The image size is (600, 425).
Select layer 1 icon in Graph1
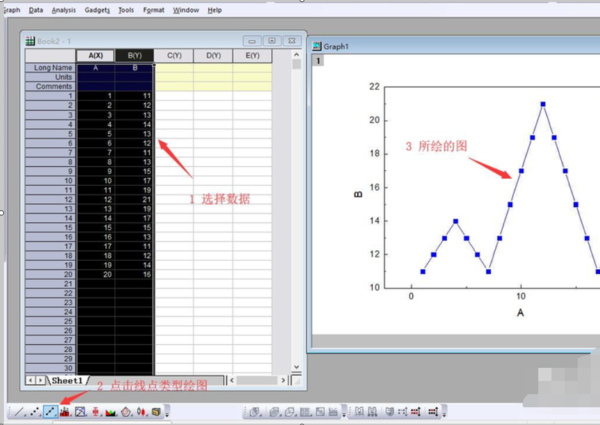pos(318,61)
